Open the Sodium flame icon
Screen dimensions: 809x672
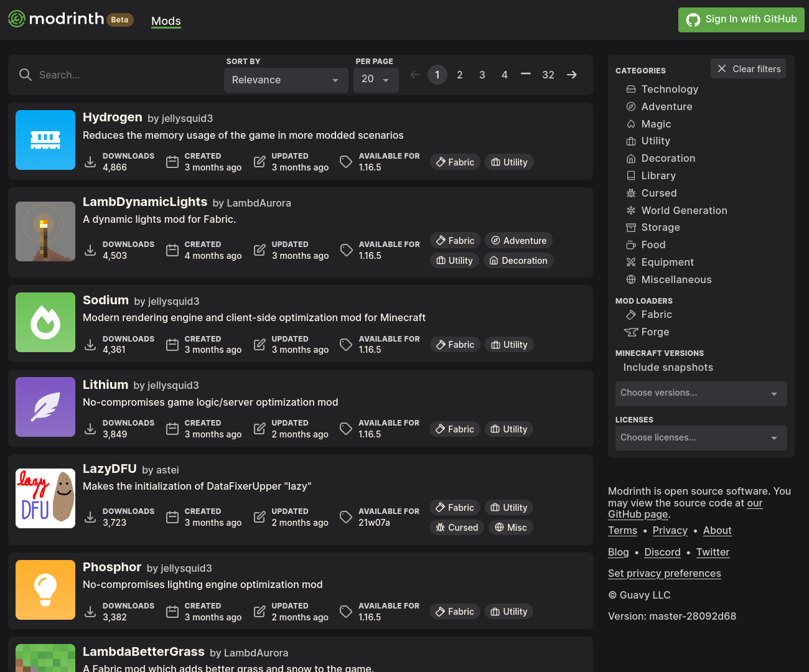[x=45, y=322]
